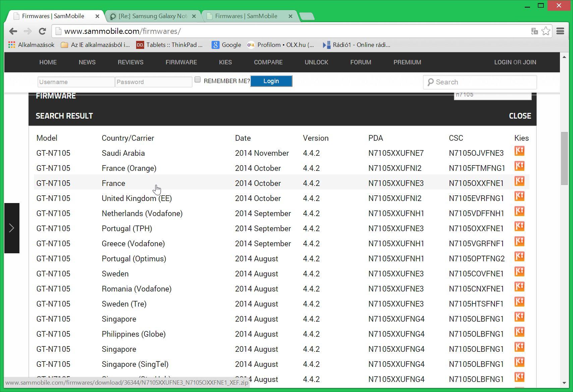The height and width of the screenshot is (392, 573).
Task: Reload the page with the refresh icon
Action: pyautogui.click(x=42, y=31)
